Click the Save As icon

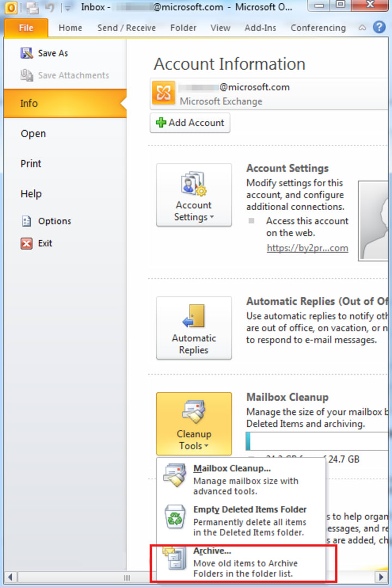[27, 53]
